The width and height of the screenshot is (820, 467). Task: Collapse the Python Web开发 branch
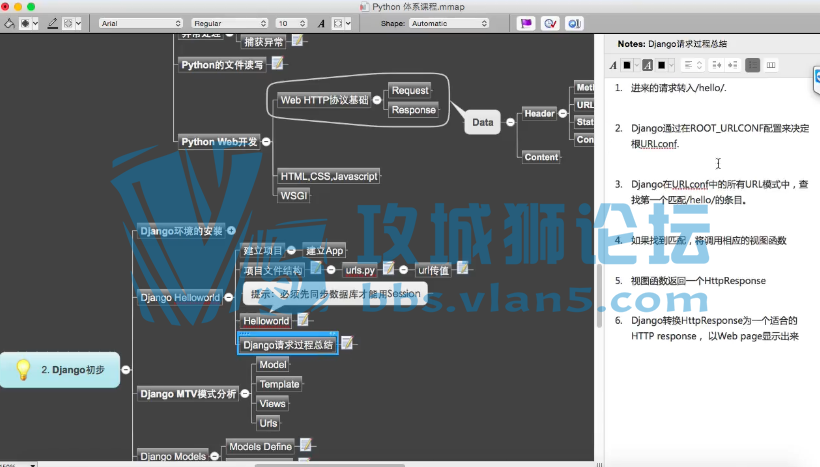pyautogui.click(x=266, y=142)
